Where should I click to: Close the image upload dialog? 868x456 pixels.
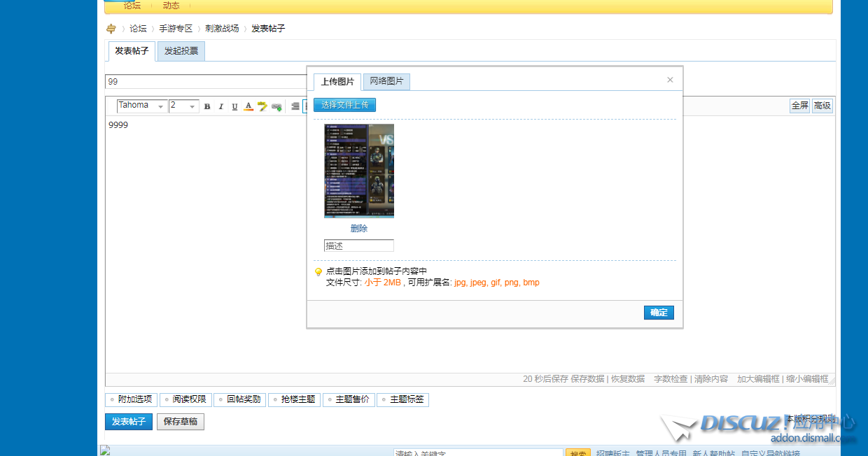[670, 80]
